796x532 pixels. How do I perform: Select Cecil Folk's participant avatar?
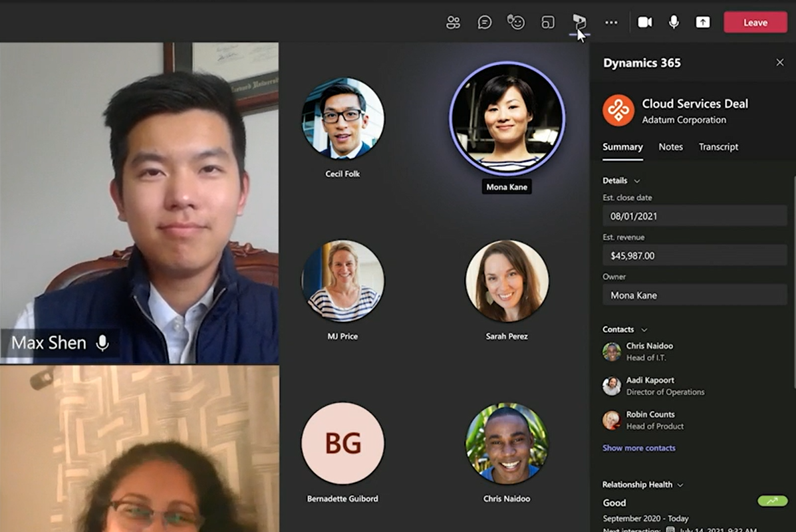pyautogui.click(x=342, y=118)
